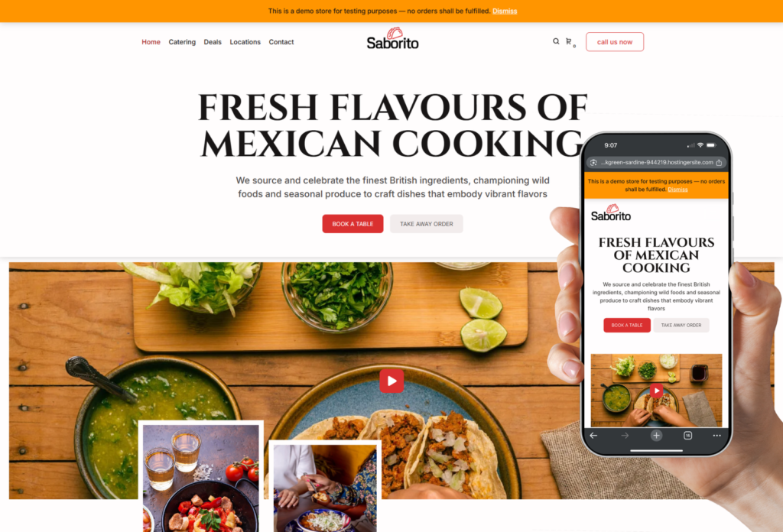Open the search magnifier icon in the header

[556, 41]
